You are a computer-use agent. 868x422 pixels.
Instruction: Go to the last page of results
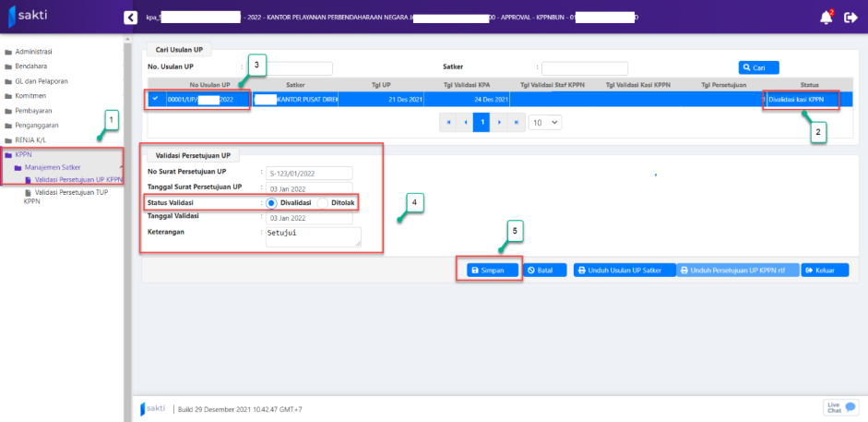click(x=515, y=122)
